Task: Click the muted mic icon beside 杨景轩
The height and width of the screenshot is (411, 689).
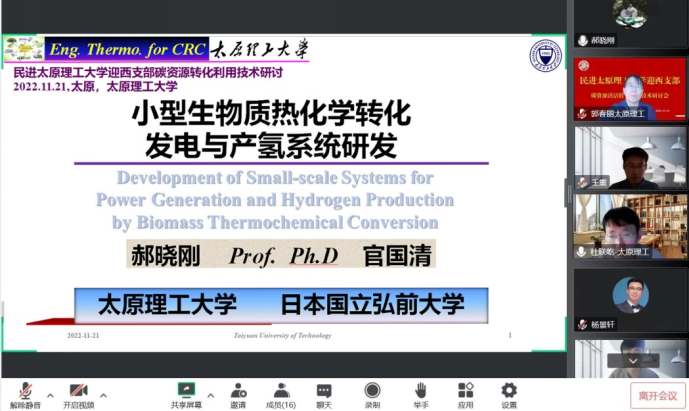Action: pyautogui.click(x=583, y=324)
